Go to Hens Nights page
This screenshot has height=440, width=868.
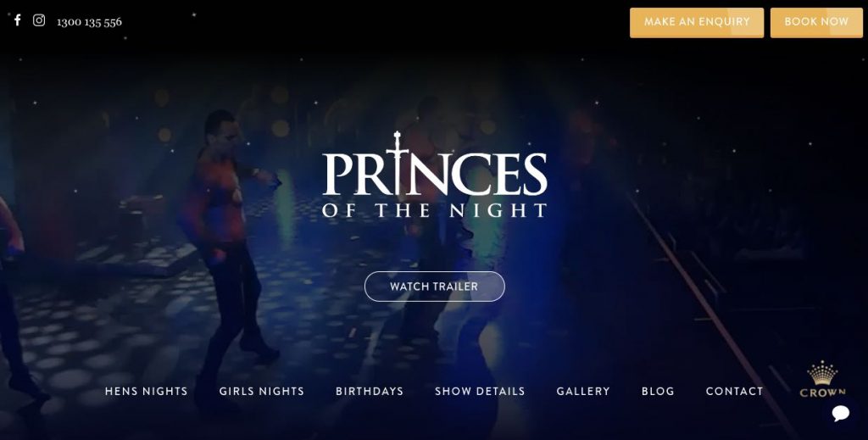[146, 392]
